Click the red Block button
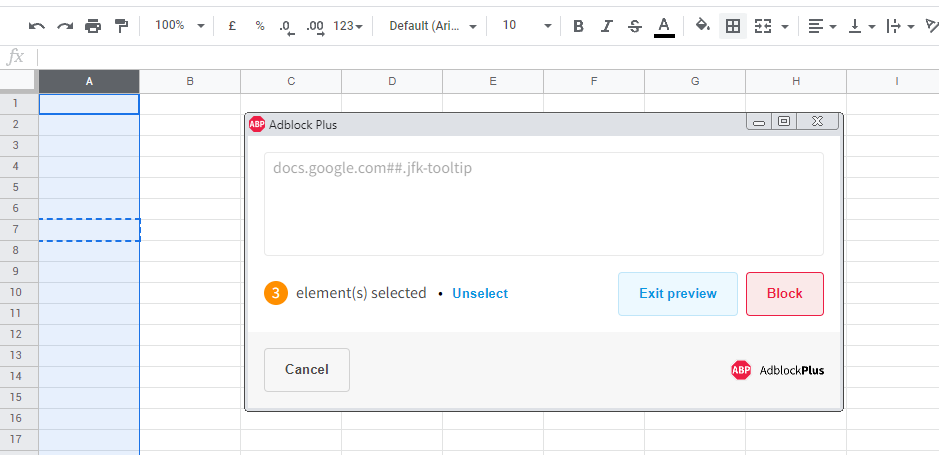The width and height of the screenshot is (939, 455). point(785,294)
